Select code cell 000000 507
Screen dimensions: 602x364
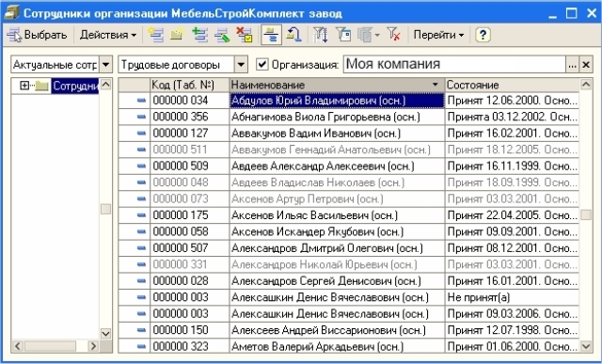coord(189,248)
